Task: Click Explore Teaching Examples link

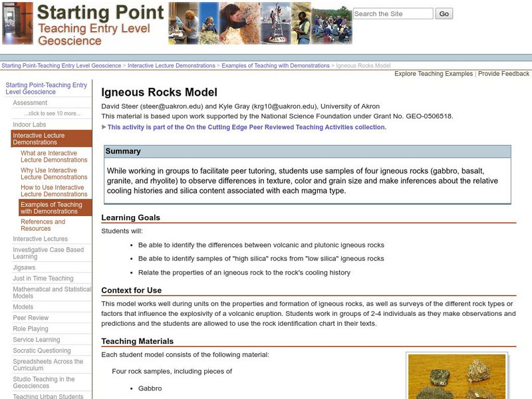Action: (x=434, y=74)
